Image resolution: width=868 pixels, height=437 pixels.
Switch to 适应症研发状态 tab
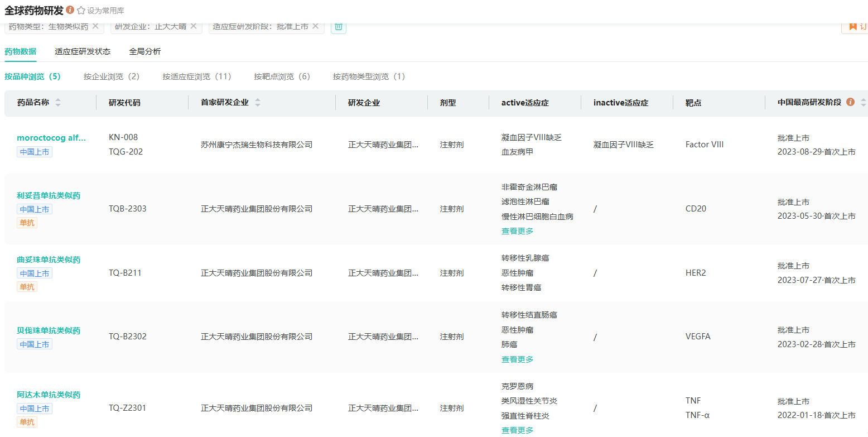83,51
